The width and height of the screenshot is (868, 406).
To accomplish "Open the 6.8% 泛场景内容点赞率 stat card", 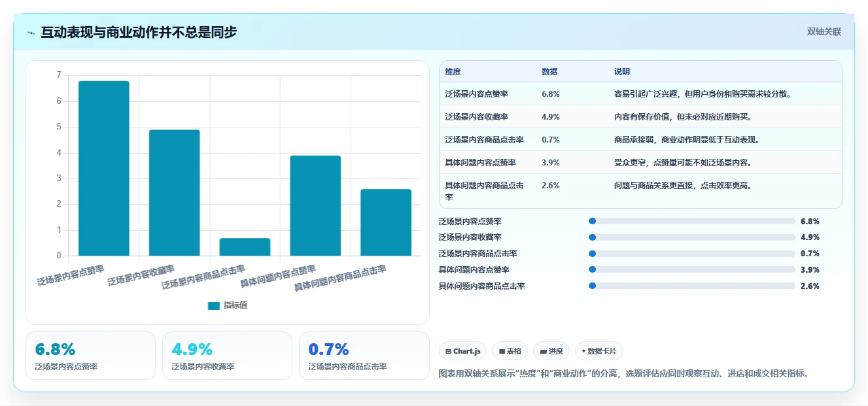I will coord(90,356).
